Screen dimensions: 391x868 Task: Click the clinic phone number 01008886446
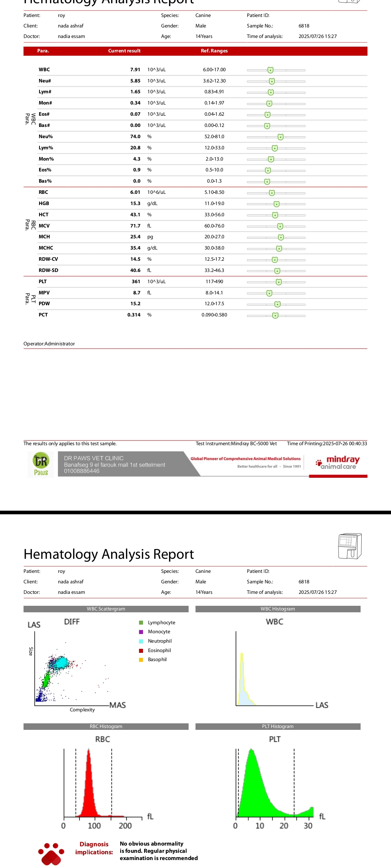point(82,471)
